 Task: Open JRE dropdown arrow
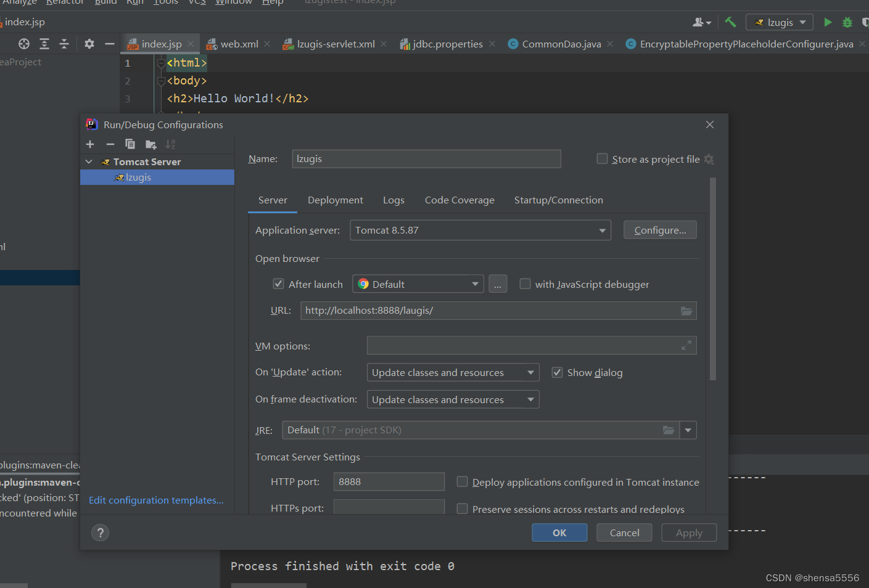[x=688, y=430]
